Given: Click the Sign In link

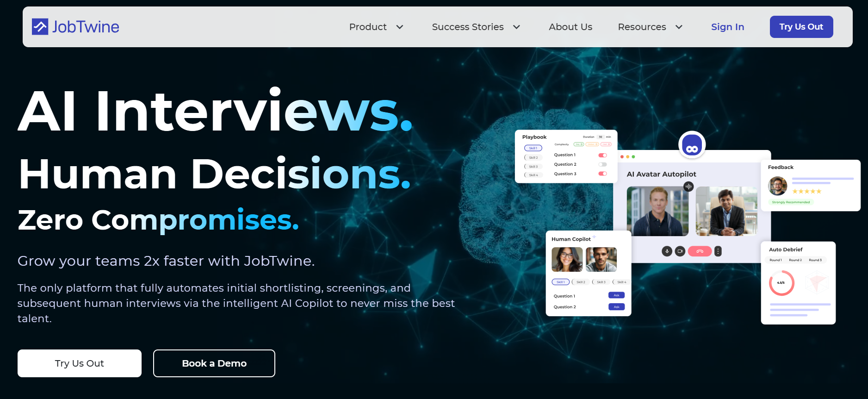Looking at the screenshot, I should pos(727,27).
